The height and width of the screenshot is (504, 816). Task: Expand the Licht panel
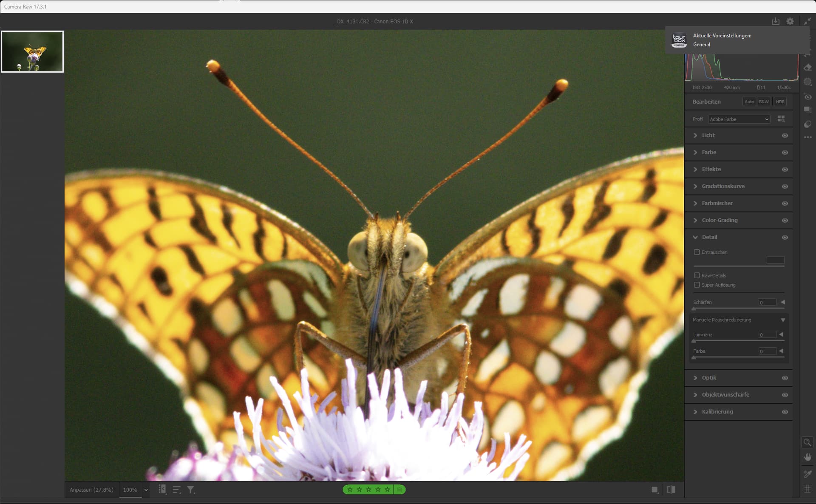(x=708, y=135)
